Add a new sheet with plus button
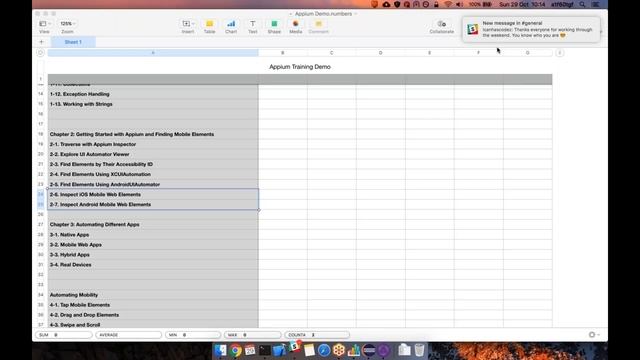The width and height of the screenshot is (640, 360). [41, 42]
